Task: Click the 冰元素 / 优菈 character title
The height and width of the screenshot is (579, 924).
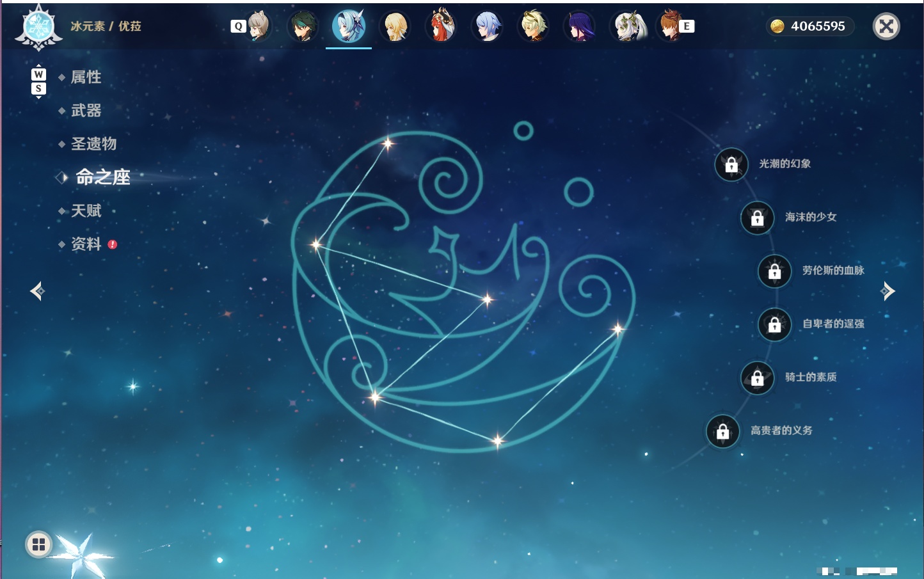Action: [106, 26]
